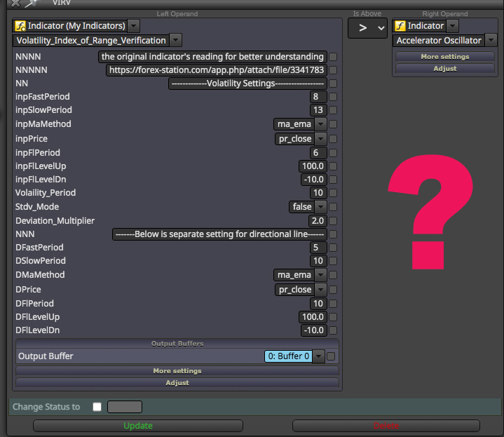Open More settings under Left Operand

177,371
